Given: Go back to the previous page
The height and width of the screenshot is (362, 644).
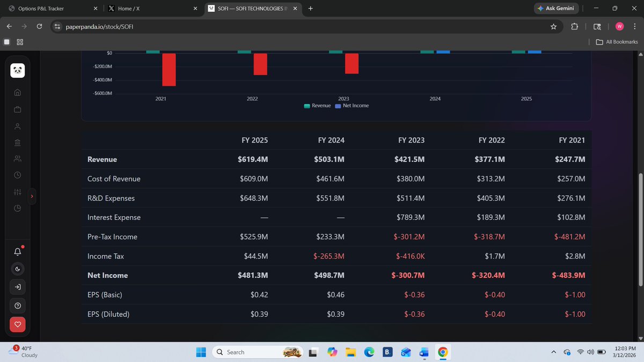Looking at the screenshot, I should (9, 26).
